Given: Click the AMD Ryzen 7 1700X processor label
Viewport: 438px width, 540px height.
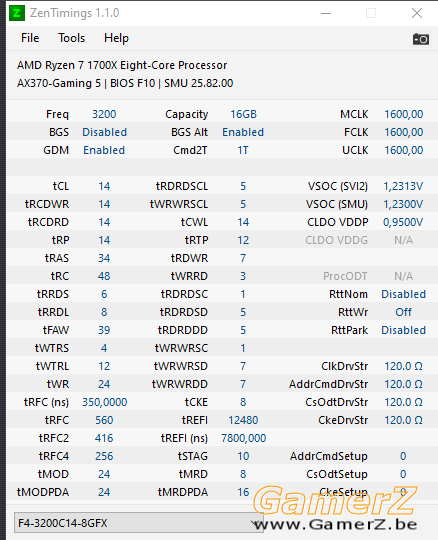Looking at the screenshot, I should 122,65.
